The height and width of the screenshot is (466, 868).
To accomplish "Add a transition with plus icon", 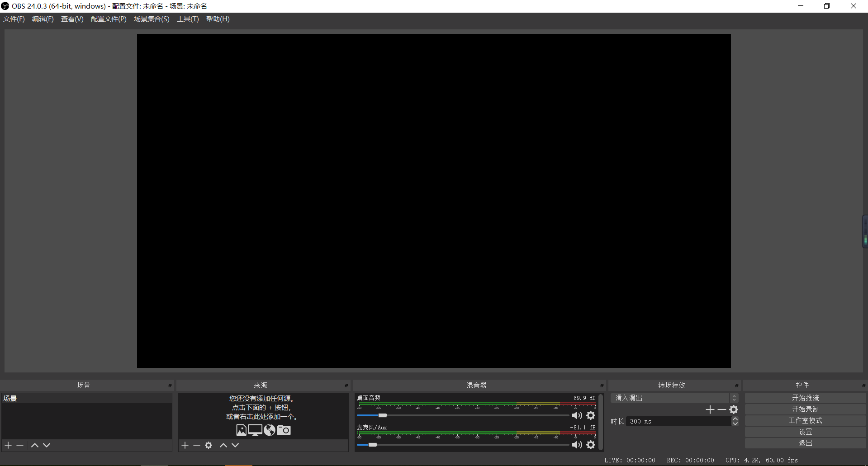I will tap(710, 410).
